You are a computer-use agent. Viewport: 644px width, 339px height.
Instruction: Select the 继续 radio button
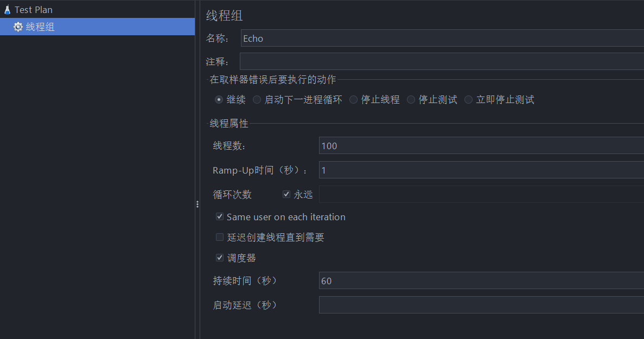(219, 100)
